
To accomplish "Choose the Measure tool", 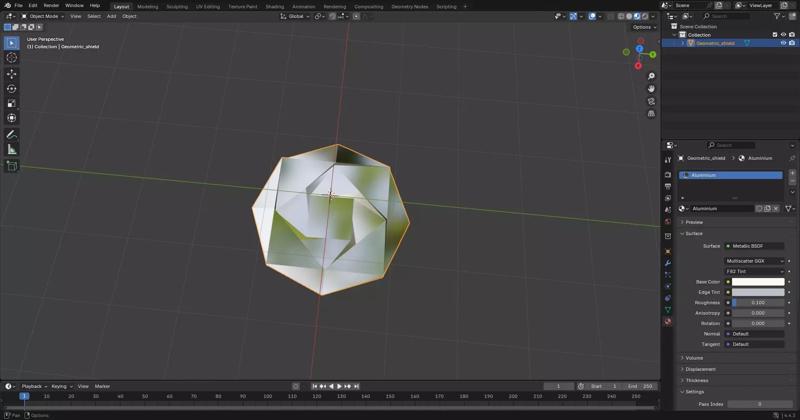I will pyautogui.click(x=12, y=149).
